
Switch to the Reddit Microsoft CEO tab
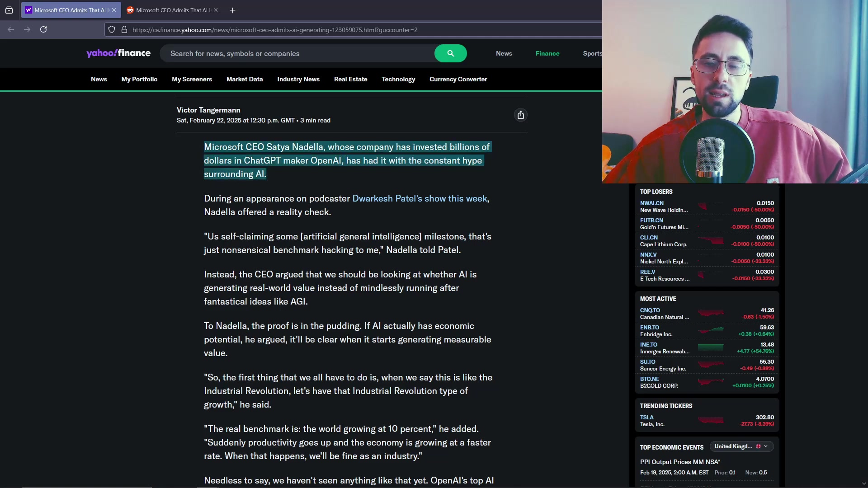pyautogui.click(x=172, y=10)
